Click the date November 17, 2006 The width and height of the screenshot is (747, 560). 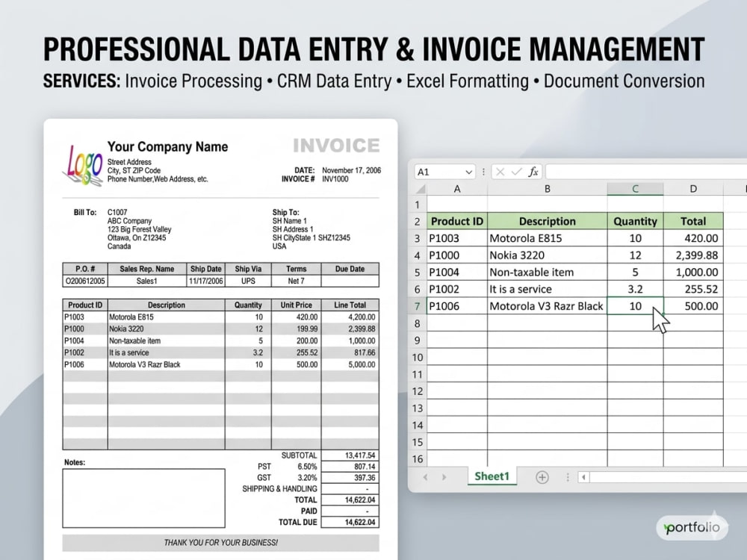[352, 170]
